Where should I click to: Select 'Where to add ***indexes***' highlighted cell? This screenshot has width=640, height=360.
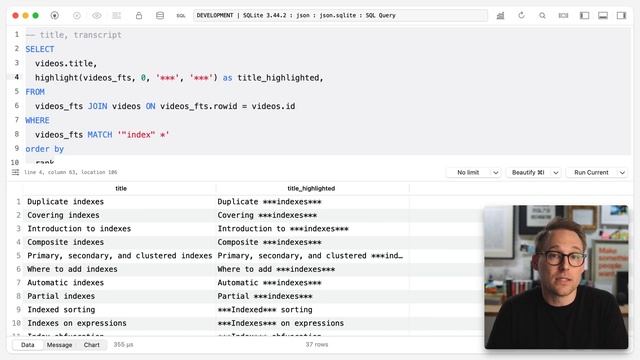(x=312, y=269)
